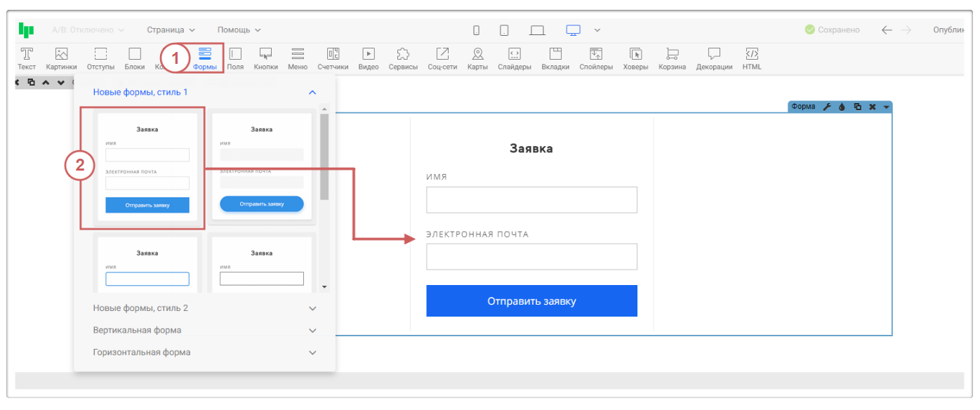Select the Корзина cart widget

672,54
